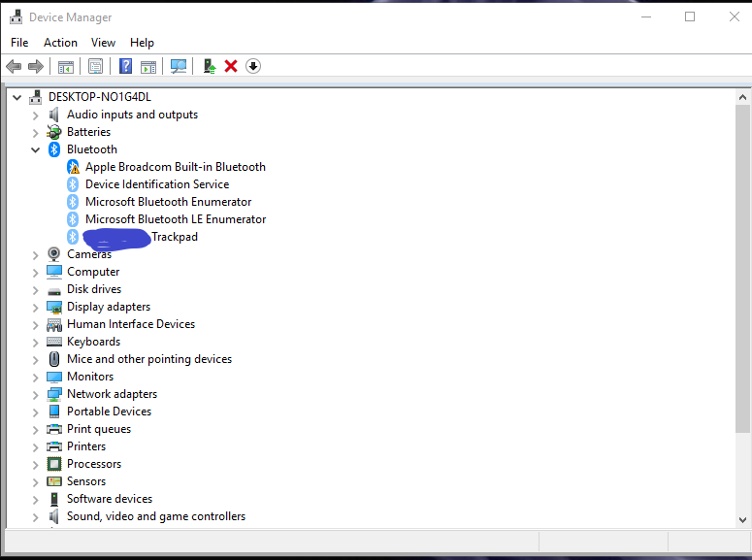Open the Help menu
Viewport: 752px width, 560px height.
[x=142, y=43]
